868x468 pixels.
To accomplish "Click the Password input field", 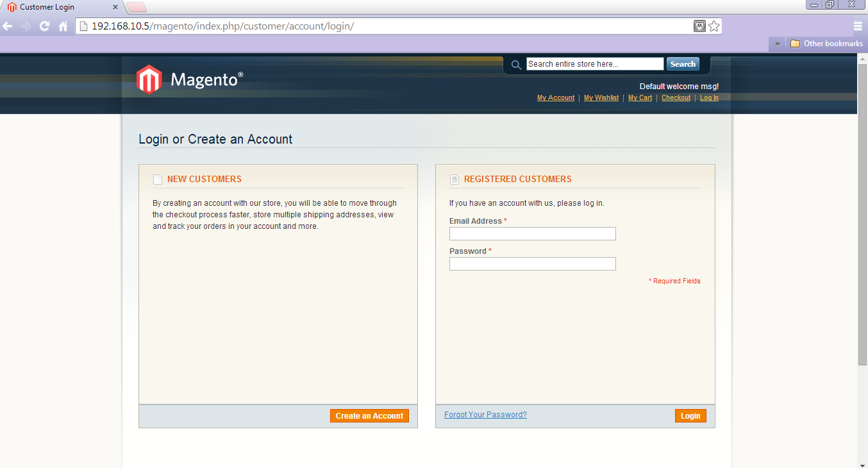I will tap(533, 263).
